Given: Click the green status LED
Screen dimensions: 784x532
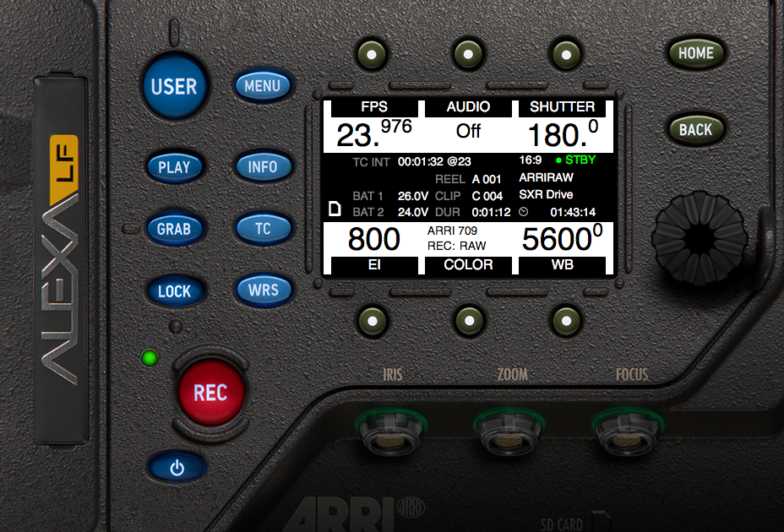Looking at the screenshot, I should point(150,358).
